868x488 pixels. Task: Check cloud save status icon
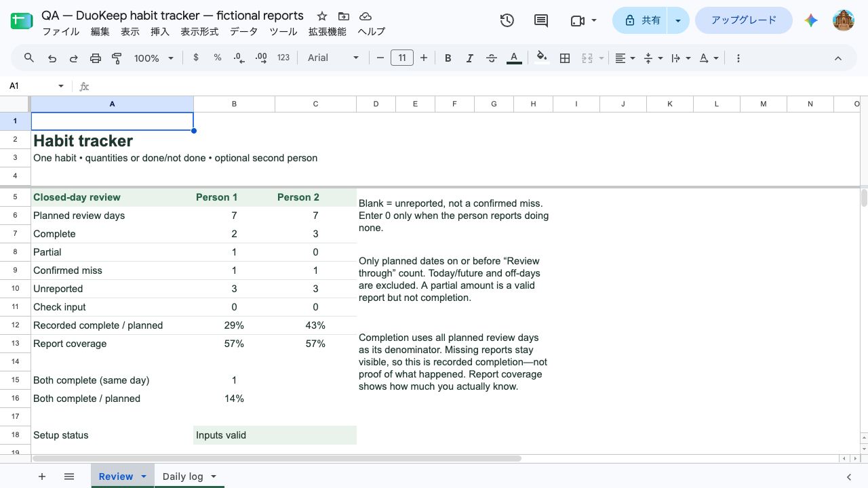coord(366,16)
